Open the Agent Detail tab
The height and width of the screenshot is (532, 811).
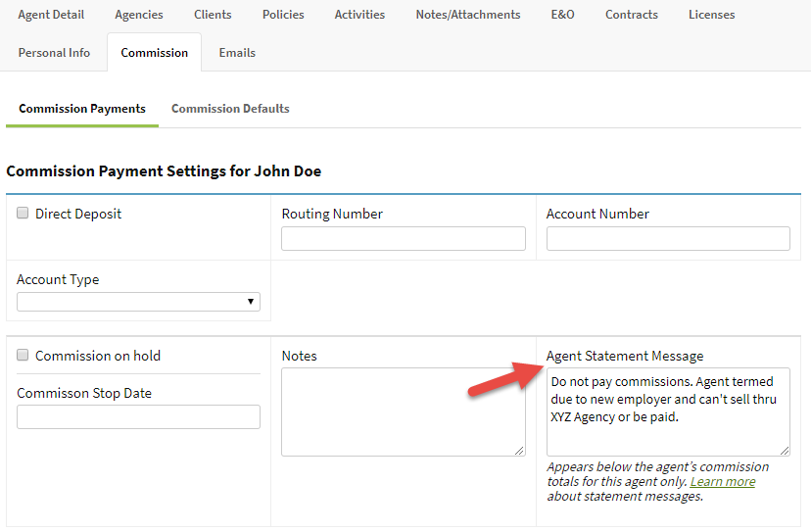click(51, 15)
